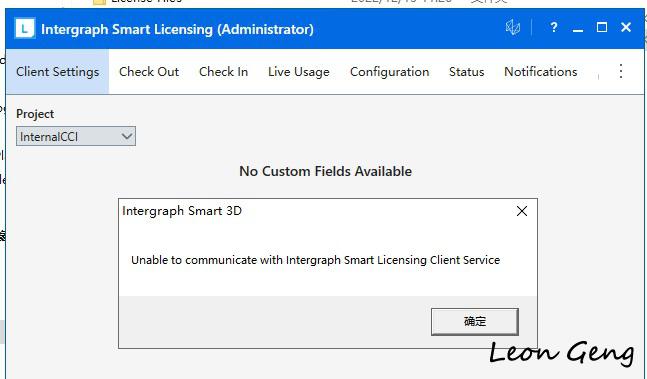647x379 pixels.
Task: Click the 'Intergraph Smart 3D' dialog title
Action: click(182, 211)
